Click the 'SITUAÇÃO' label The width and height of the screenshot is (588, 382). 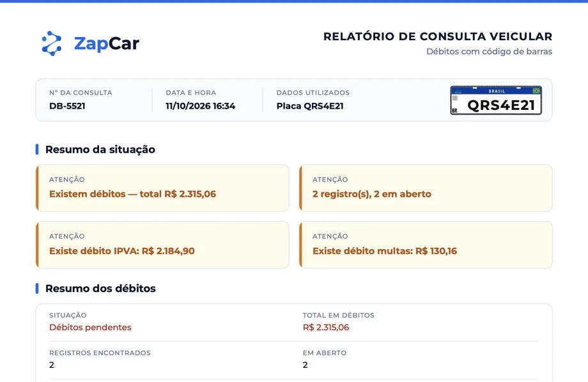point(68,316)
